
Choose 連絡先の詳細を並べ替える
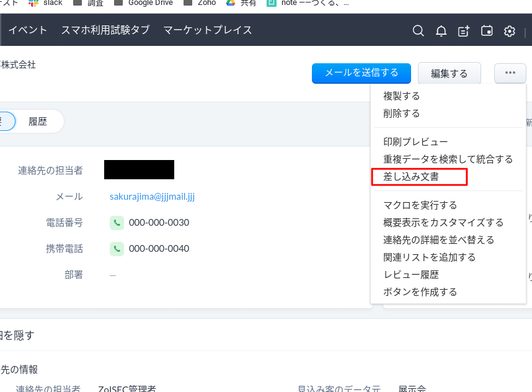point(439,240)
